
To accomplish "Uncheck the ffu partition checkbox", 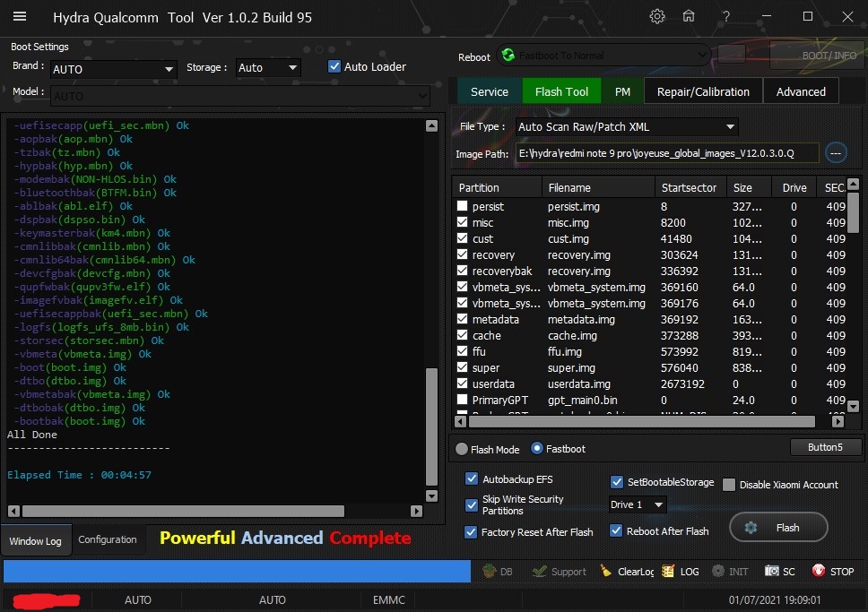I will 462,351.
